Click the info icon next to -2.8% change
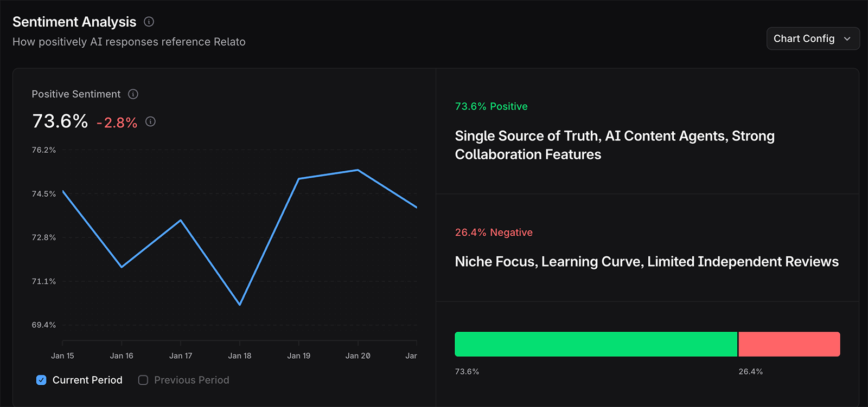868x407 pixels. (150, 121)
